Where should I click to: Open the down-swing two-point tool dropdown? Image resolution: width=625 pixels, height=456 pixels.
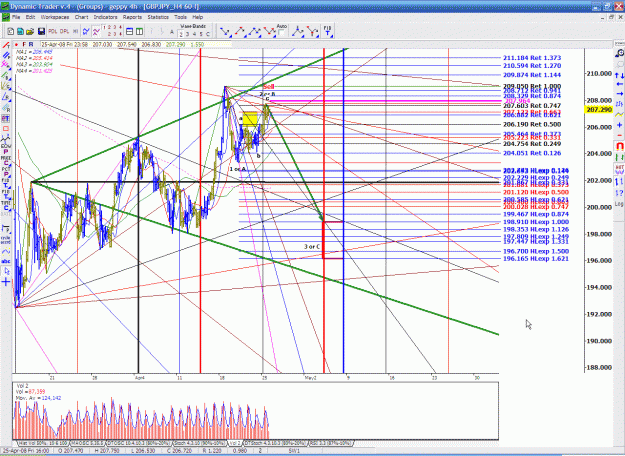225,31
